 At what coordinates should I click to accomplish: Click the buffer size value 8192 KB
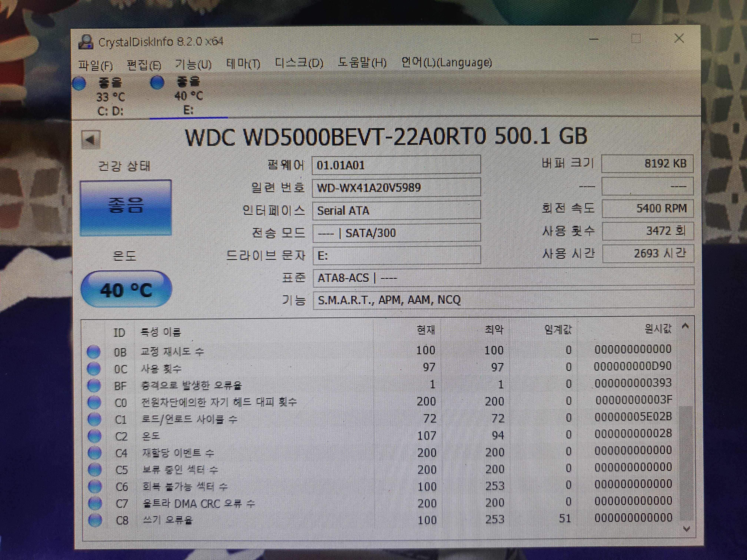[647, 164]
